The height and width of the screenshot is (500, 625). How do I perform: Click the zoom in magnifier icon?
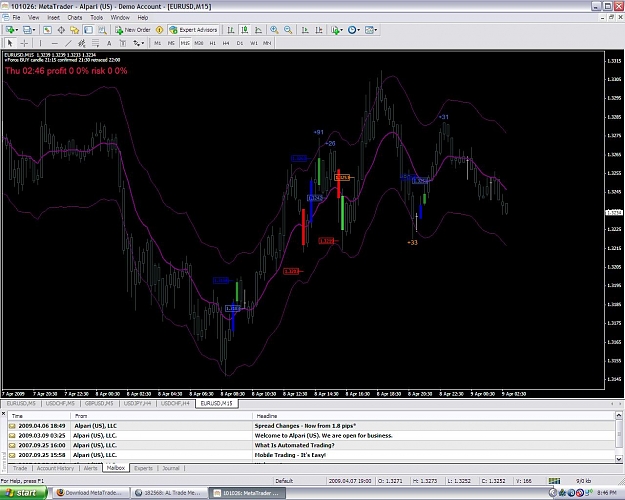pos(274,30)
